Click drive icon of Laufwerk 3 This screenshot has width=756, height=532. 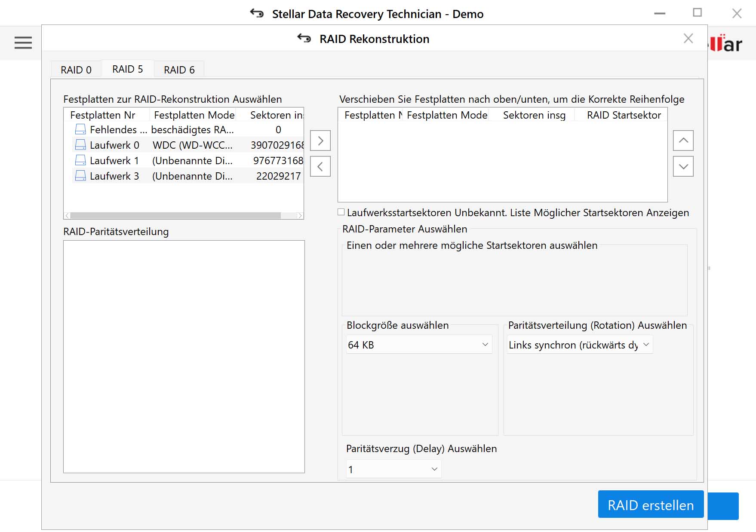point(80,176)
